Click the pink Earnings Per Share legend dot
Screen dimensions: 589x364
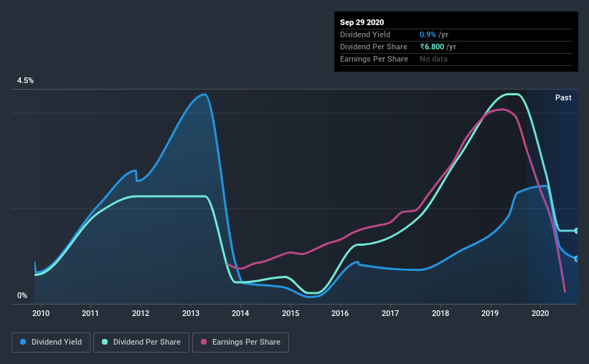coord(204,342)
